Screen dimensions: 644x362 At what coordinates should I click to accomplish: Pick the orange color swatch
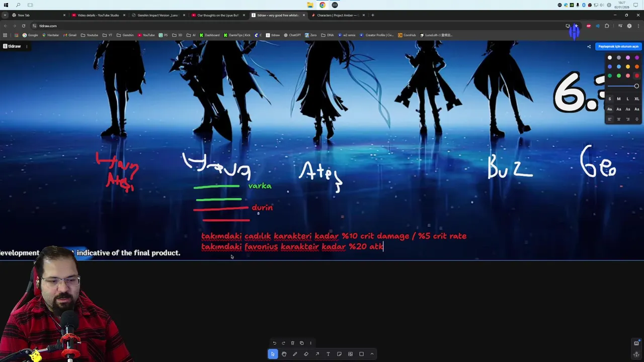click(637, 67)
